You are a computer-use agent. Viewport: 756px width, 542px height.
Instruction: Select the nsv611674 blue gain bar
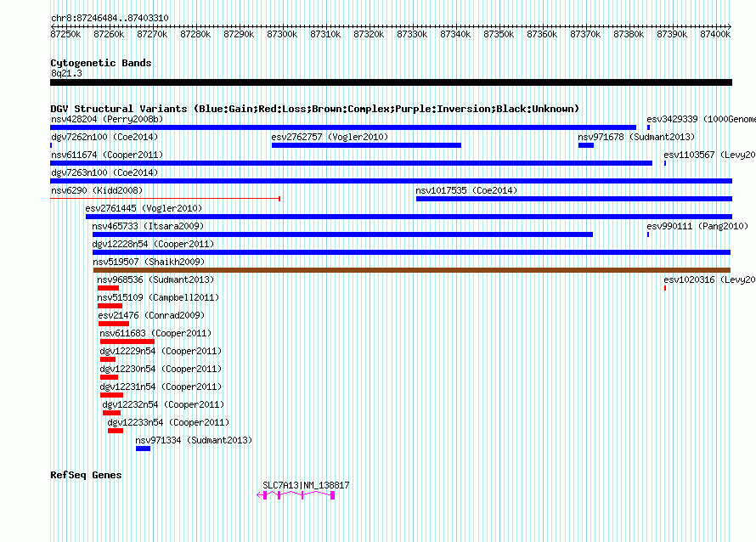(351, 163)
